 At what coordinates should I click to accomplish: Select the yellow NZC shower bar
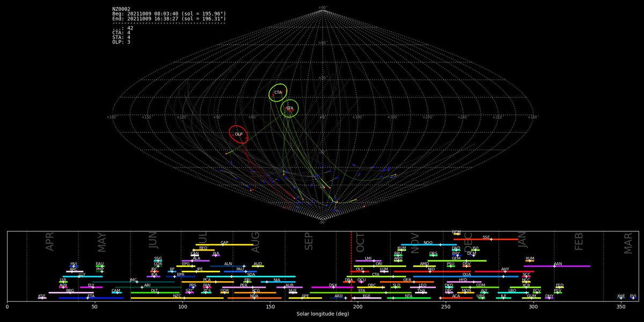(x=177, y=298)
